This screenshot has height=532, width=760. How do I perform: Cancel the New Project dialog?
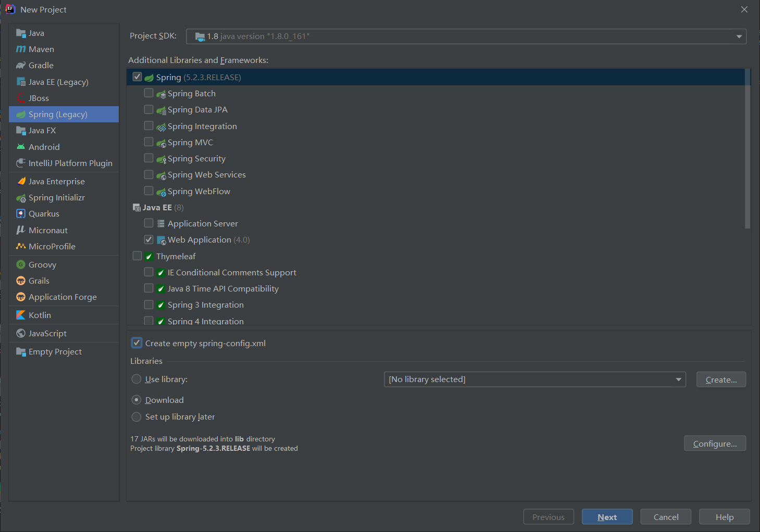pyautogui.click(x=666, y=517)
